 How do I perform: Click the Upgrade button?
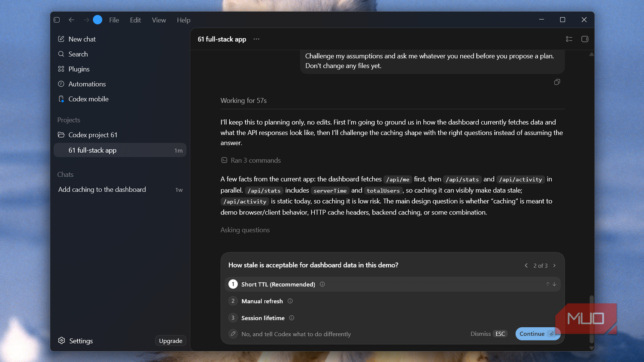coord(170,341)
